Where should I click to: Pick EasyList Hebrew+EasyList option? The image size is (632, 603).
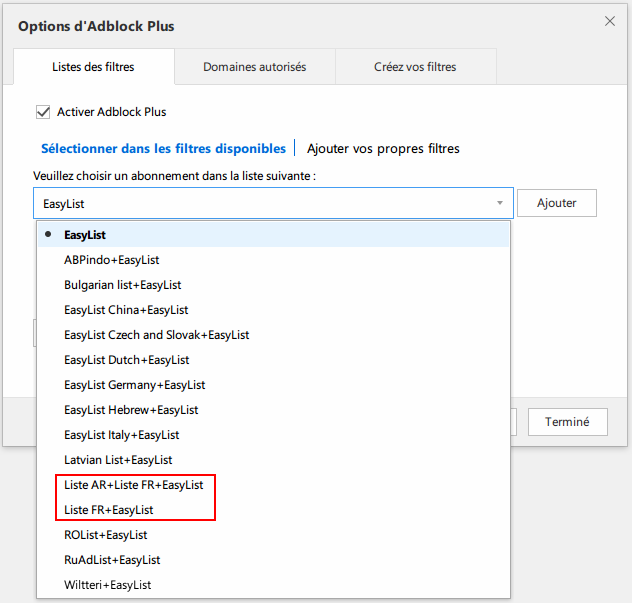273,410
